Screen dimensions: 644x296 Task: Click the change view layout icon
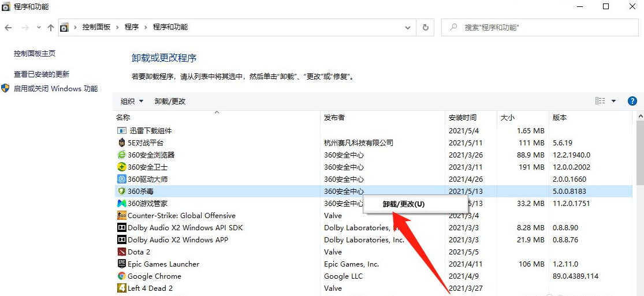[x=600, y=101]
